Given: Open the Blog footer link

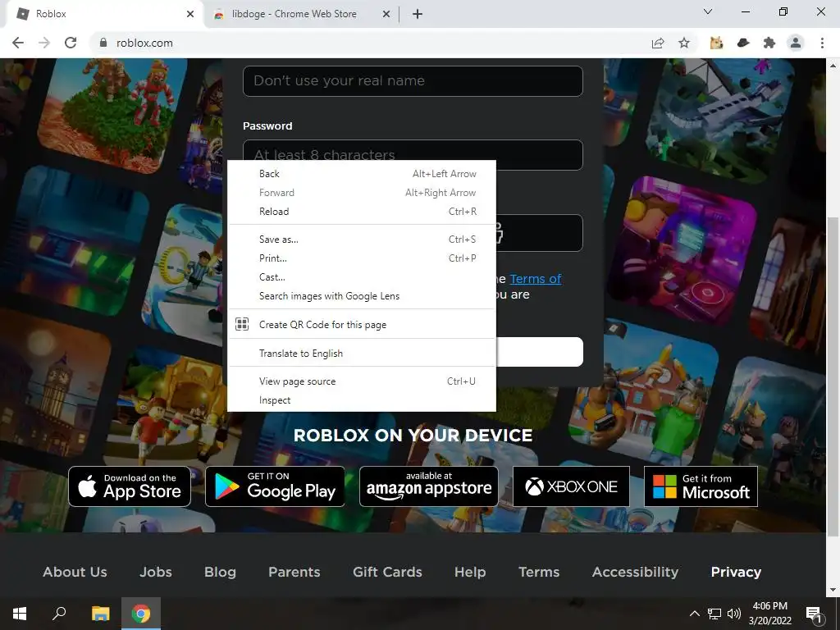Looking at the screenshot, I should [x=220, y=572].
